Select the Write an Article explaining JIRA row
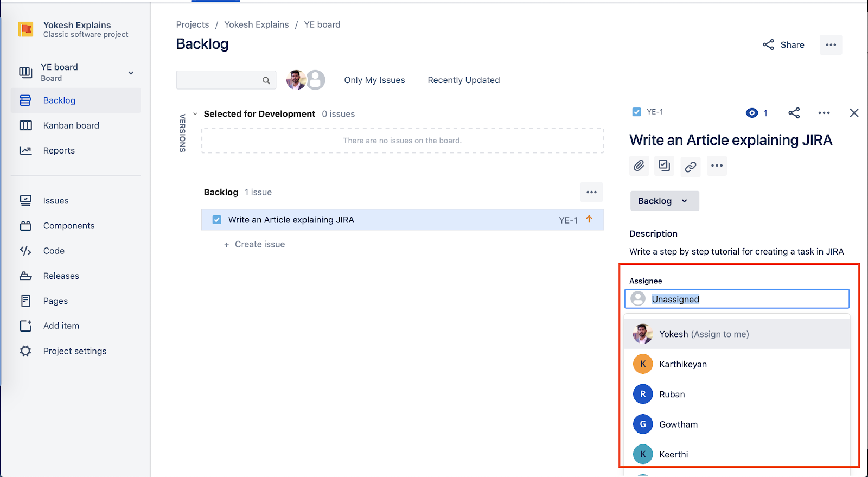This screenshot has width=868, height=477. click(403, 220)
